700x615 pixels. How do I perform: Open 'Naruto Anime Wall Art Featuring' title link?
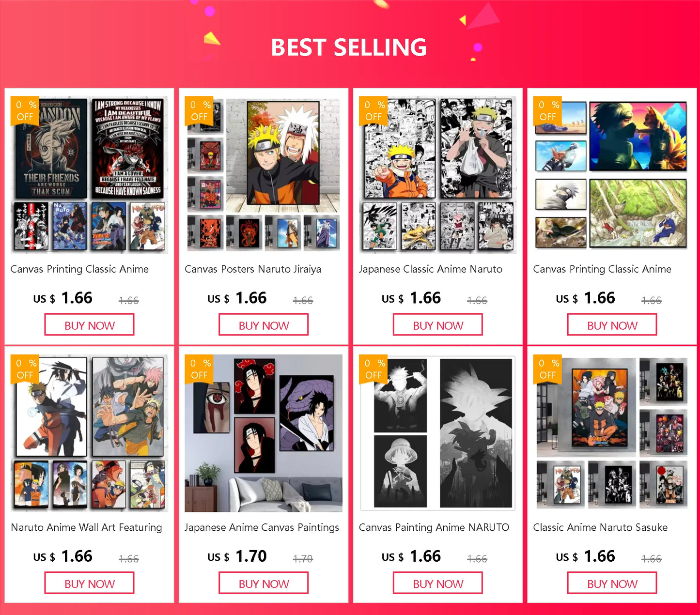click(x=87, y=527)
